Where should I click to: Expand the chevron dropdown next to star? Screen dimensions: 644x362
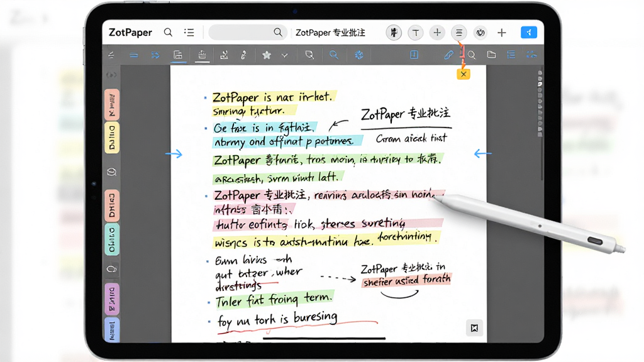285,55
